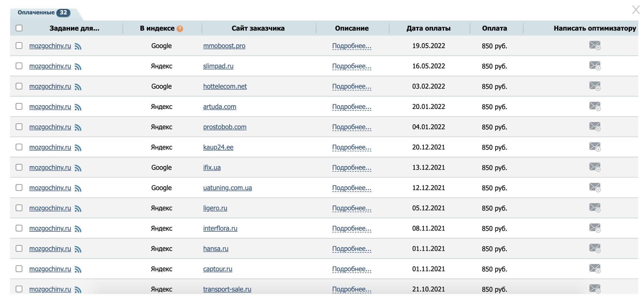Expand 'Подробнее...' details for ligero.ru
Viewport: 644px width, 304px height.
[352, 208]
